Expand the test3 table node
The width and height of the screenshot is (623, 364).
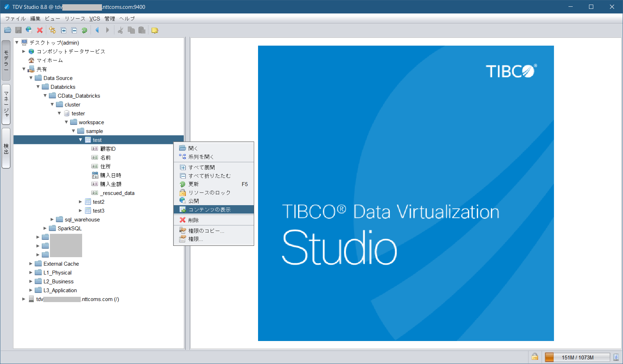tap(80, 210)
